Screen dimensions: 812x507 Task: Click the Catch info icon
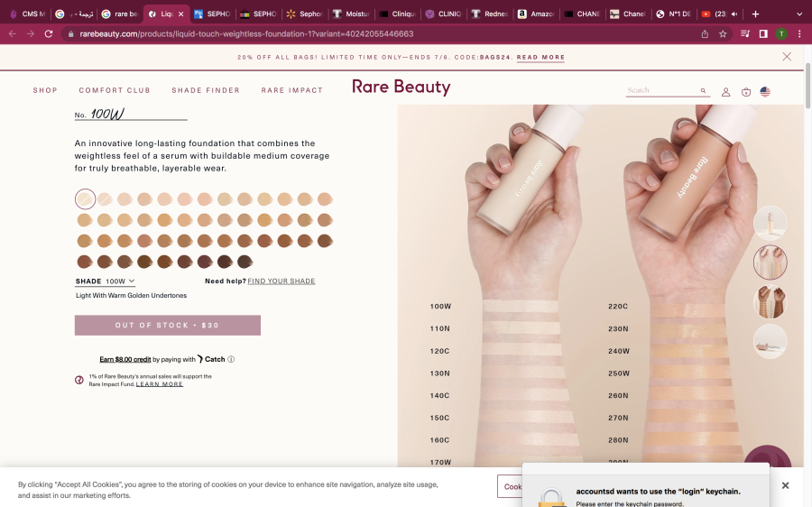231,359
